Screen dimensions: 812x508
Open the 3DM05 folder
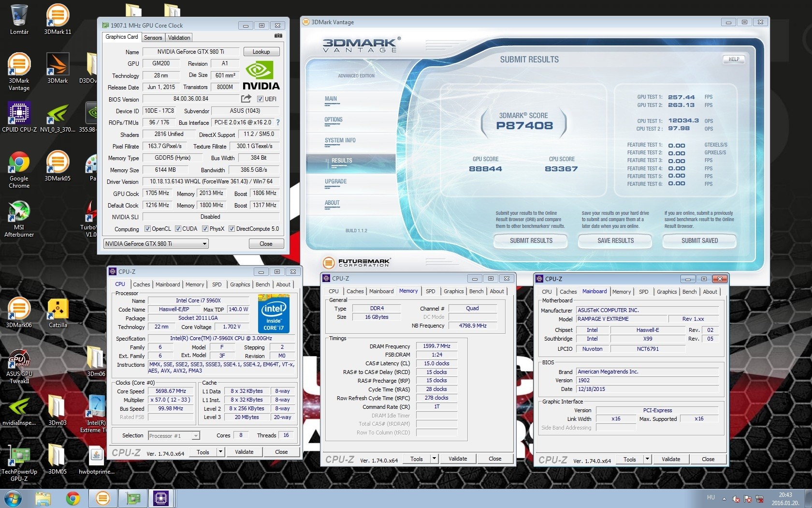(58, 459)
